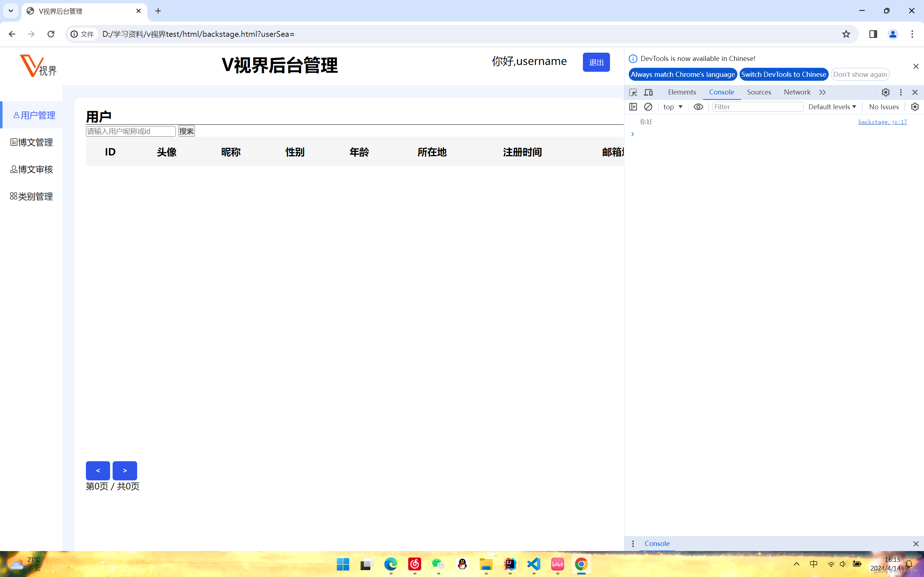This screenshot has width=924, height=577.
Task: Open the top frame context dropdown
Action: tap(673, 107)
